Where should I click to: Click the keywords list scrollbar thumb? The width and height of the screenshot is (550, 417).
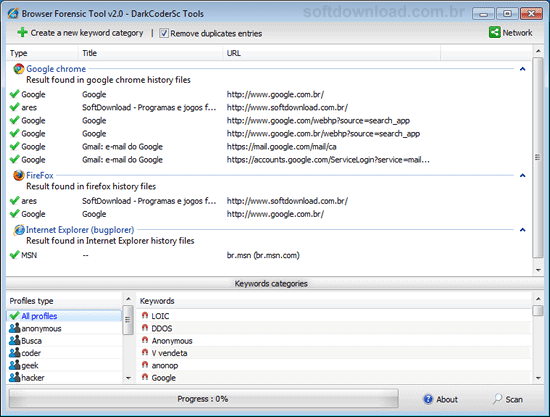(537, 311)
